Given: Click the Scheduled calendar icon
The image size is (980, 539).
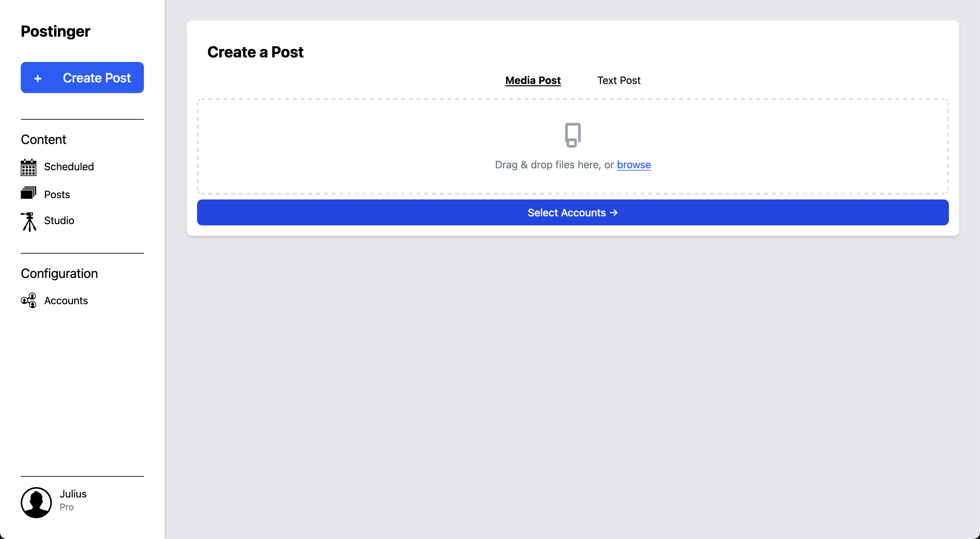Looking at the screenshot, I should (x=29, y=167).
